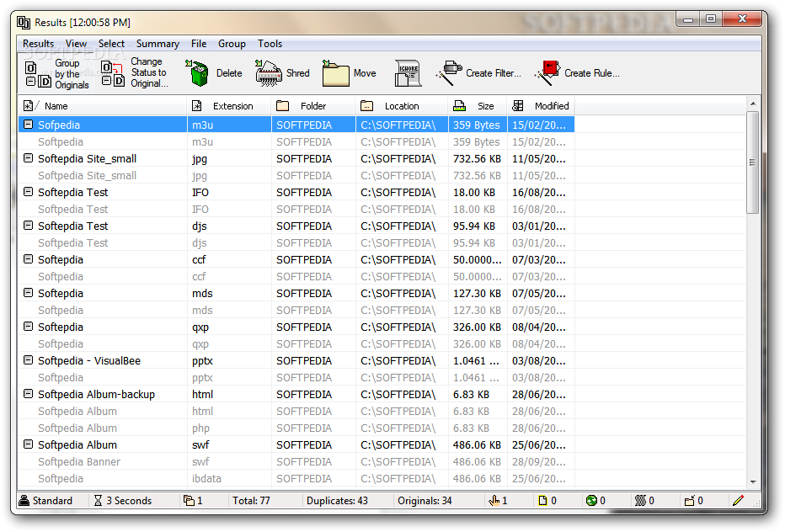Select the Softpedia ibdata row
Viewport: 785px width, 532px height.
pos(296,478)
